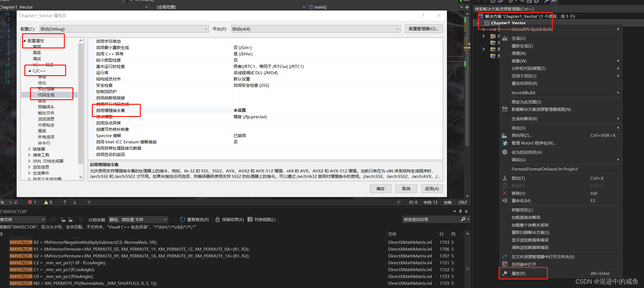Click the yellow warning count icon in status bar
Image resolution: width=644 pixels, height=288 pixels.
(x=46, y=202)
